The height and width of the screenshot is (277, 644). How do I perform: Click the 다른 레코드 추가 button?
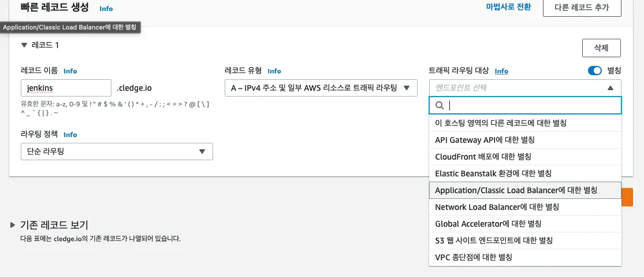coord(582,8)
